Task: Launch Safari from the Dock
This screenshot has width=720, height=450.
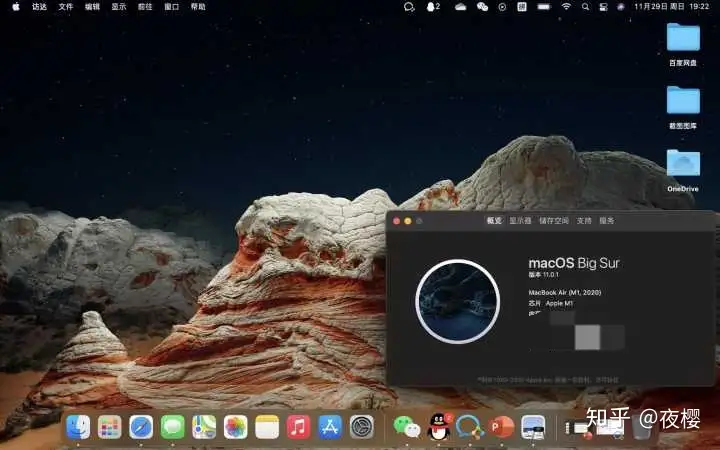Action: click(141, 427)
